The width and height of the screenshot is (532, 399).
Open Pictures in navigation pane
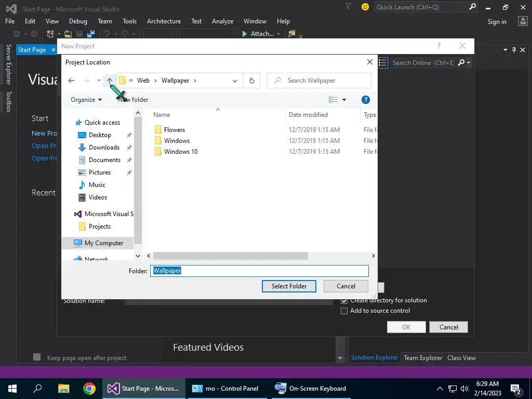pyautogui.click(x=99, y=172)
